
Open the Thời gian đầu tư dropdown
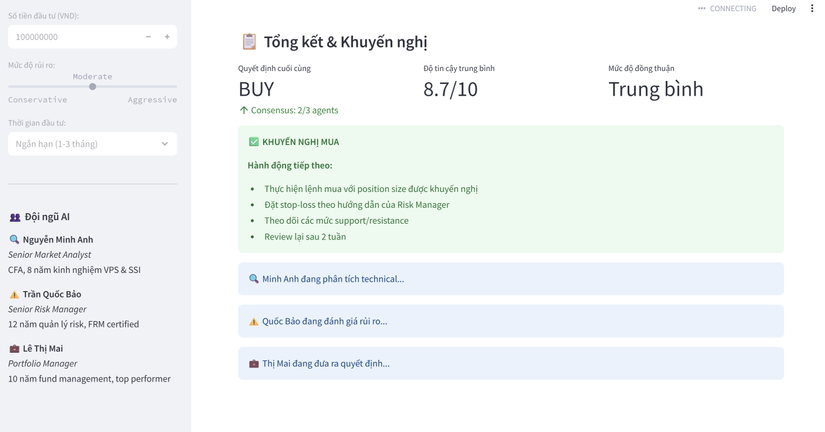[93, 144]
